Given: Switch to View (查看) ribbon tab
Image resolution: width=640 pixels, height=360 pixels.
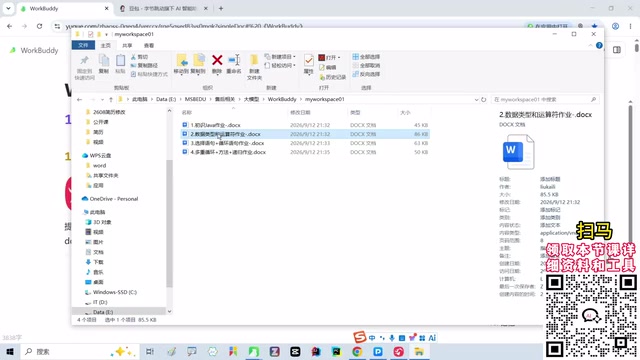Looking at the screenshot, I should 149,45.
